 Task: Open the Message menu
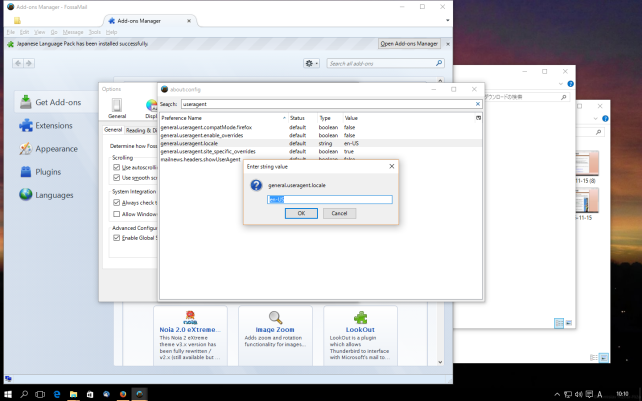pos(73,32)
